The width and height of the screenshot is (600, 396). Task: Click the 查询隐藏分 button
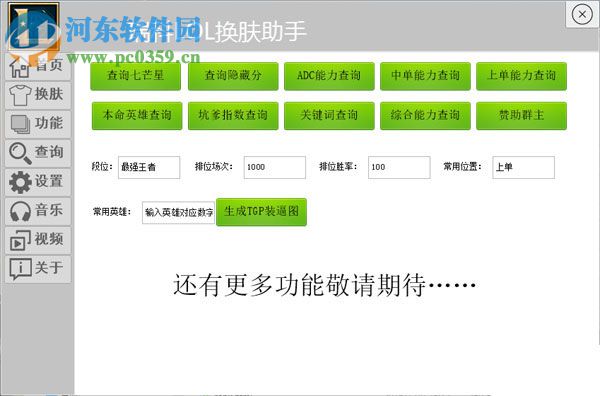click(x=233, y=76)
